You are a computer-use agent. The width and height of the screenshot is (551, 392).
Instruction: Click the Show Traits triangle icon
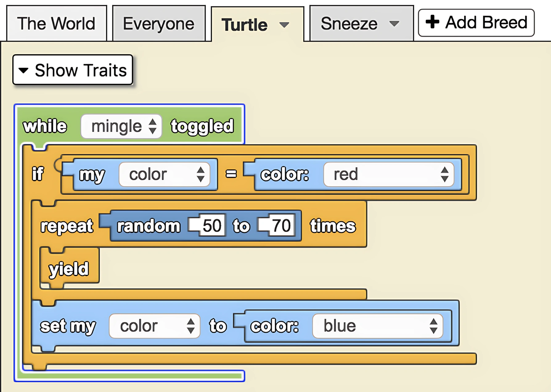pyautogui.click(x=24, y=70)
